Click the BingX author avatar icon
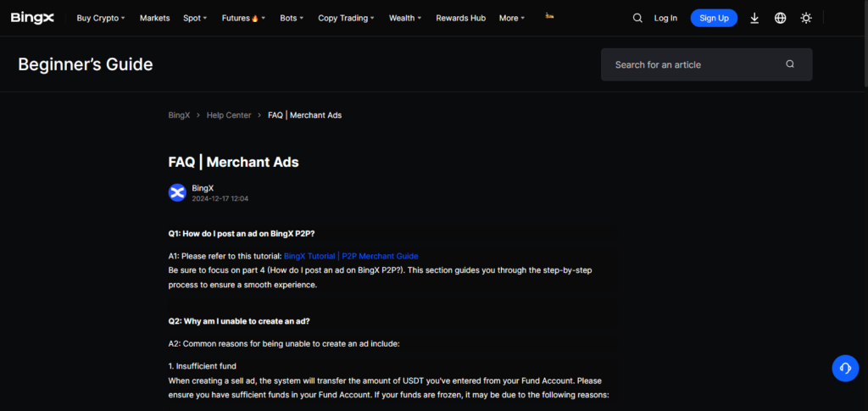The height and width of the screenshot is (411, 868). point(177,192)
